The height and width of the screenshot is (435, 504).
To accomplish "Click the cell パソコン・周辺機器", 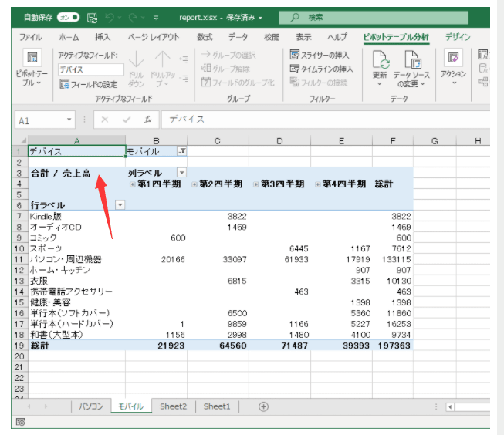I will 76,259.
